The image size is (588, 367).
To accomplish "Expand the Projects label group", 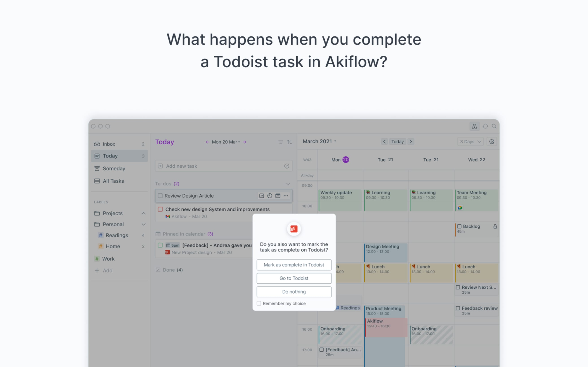I will point(143,213).
